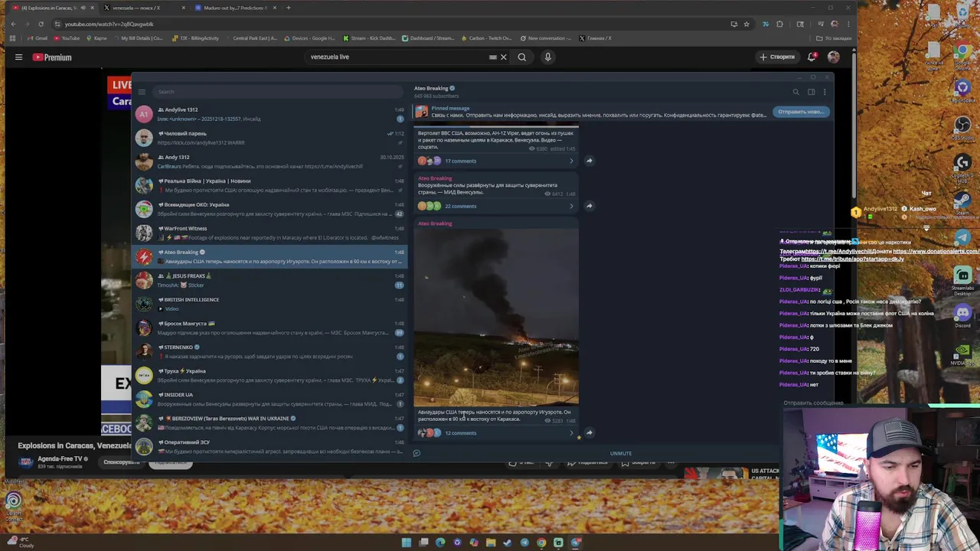
Task: Forward the post with 17 comments
Action: click(x=589, y=161)
